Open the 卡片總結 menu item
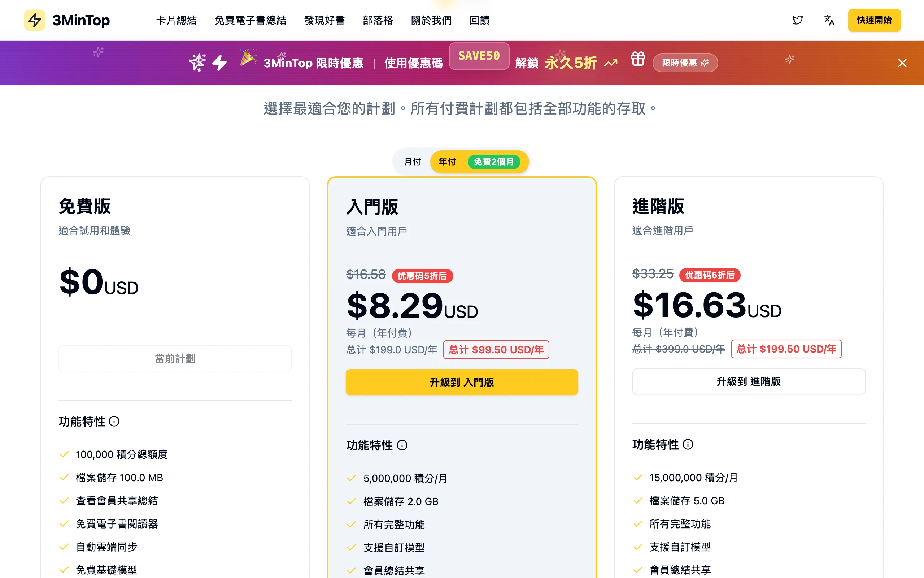This screenshot has height=578, width=924. coord(176,20)
